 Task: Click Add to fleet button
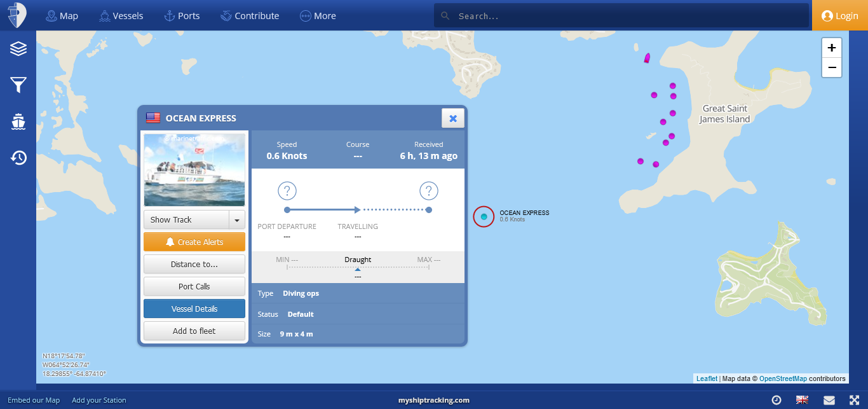tap(194, 331)
